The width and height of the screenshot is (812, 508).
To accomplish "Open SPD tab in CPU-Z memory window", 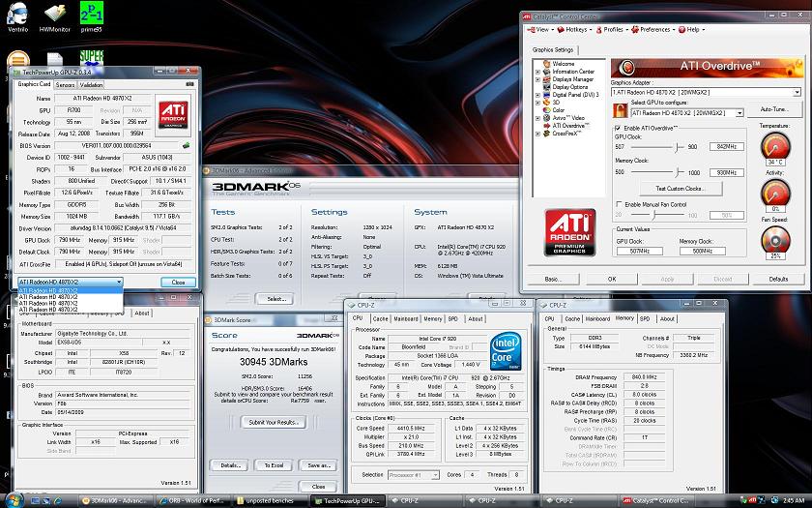I will pos(645,318).
